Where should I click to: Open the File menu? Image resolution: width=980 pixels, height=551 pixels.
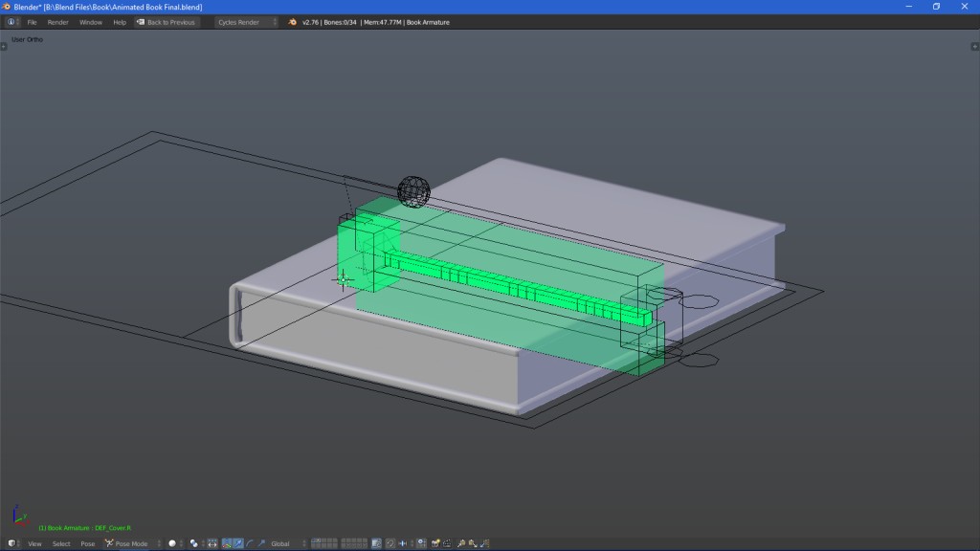click(32, 22)
